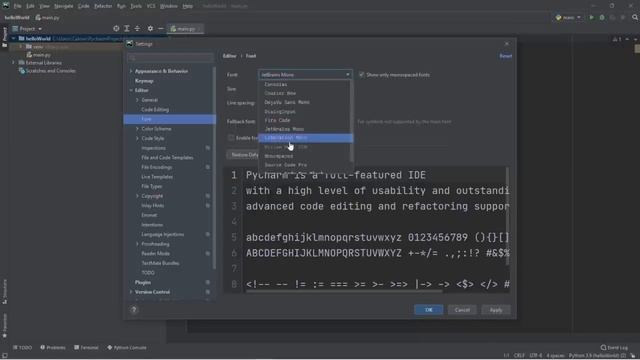Open the Refactor menu
The height and width of the screenshot is (360, 640).
pyautogui.click(x=103, y=6)
